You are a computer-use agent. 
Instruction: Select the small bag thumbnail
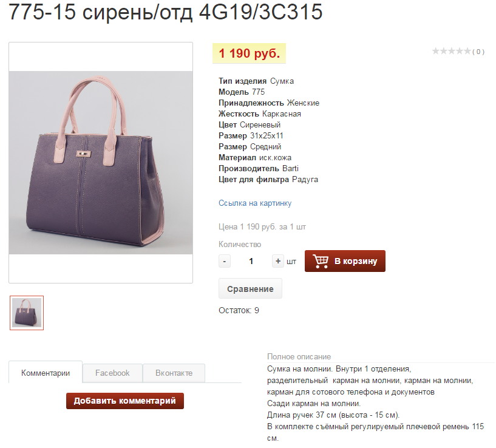pos(27,313)
